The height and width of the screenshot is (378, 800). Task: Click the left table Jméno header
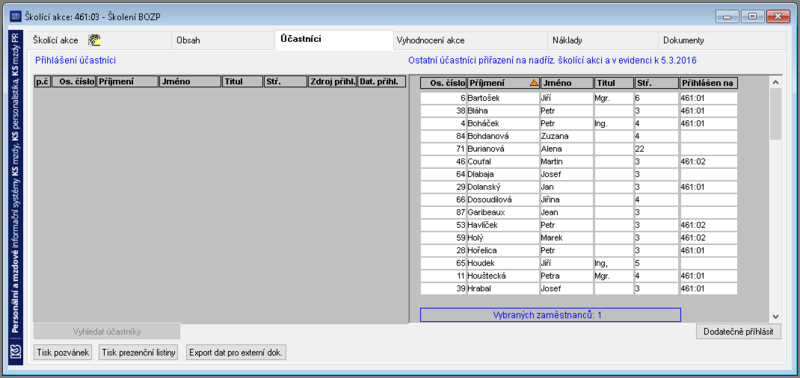[x=190, y=81]
